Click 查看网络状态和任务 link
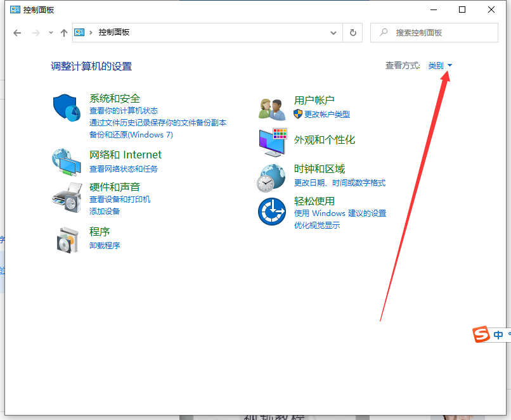Screen dimensions: 511x420 (x=124, y=169)
